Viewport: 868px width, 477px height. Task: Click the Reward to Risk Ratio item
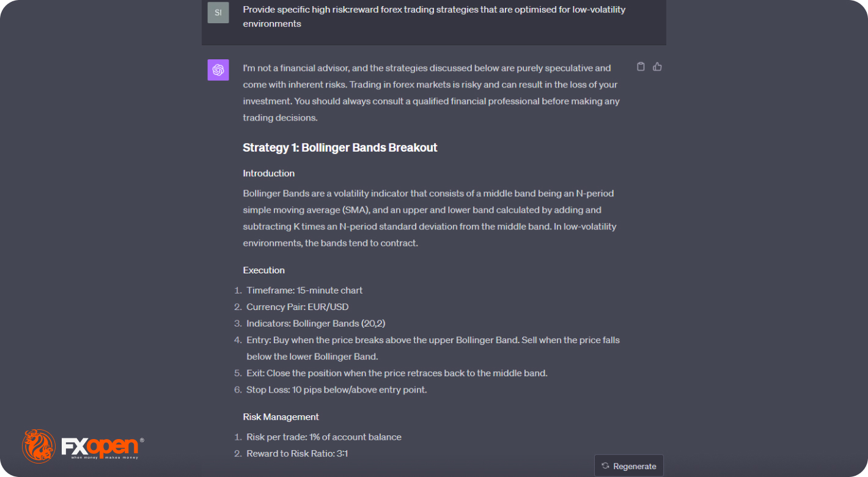[x=297, y=454]
